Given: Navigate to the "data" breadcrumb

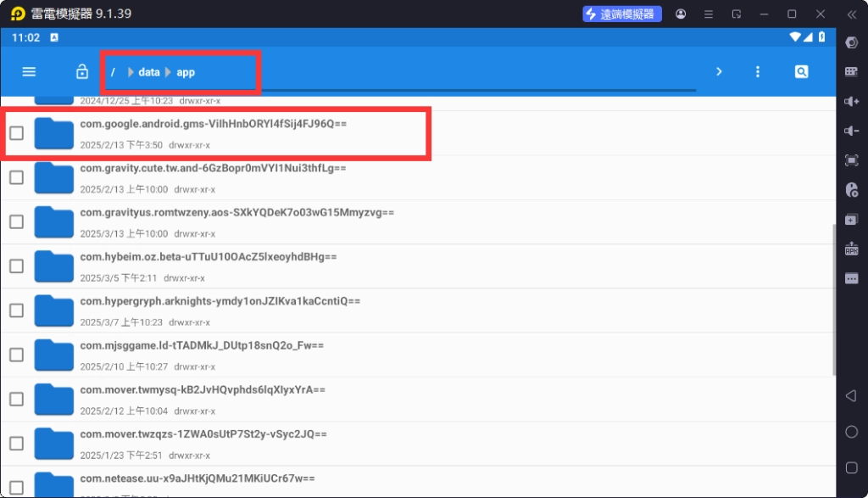Looking at the screenshot, I should point(149,73).
